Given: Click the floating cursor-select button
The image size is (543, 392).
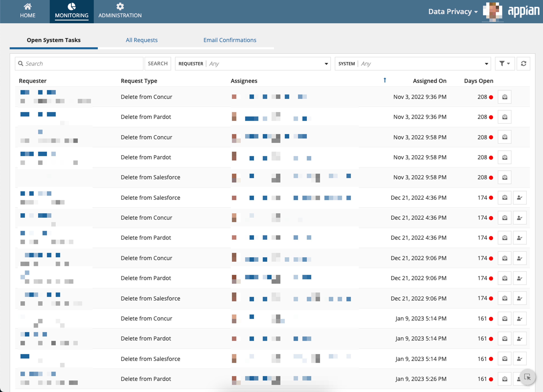Looking at the screenshot, I should pos(527,377).
